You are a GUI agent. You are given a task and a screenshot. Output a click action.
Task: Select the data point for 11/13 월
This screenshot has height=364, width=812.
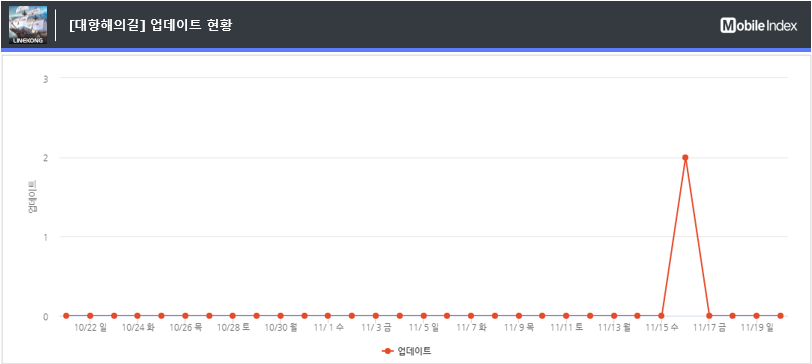(614, 315)
